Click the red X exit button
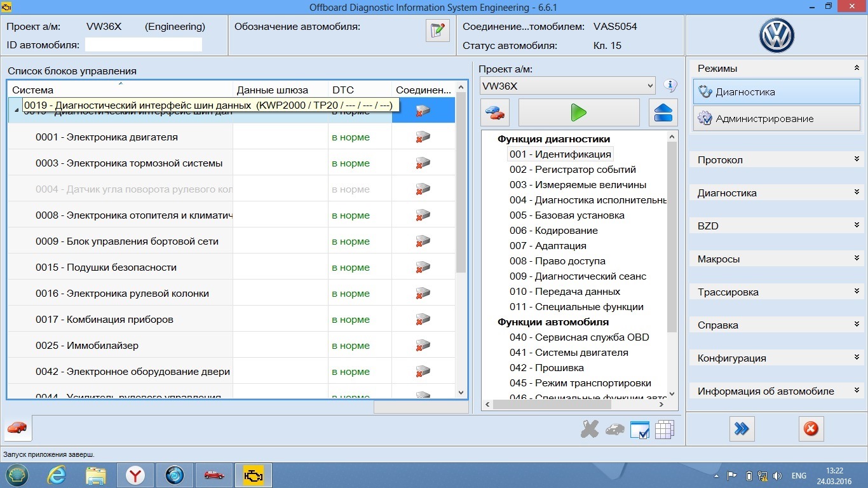This screenshot has width=868, height=488. coord(811,429)
